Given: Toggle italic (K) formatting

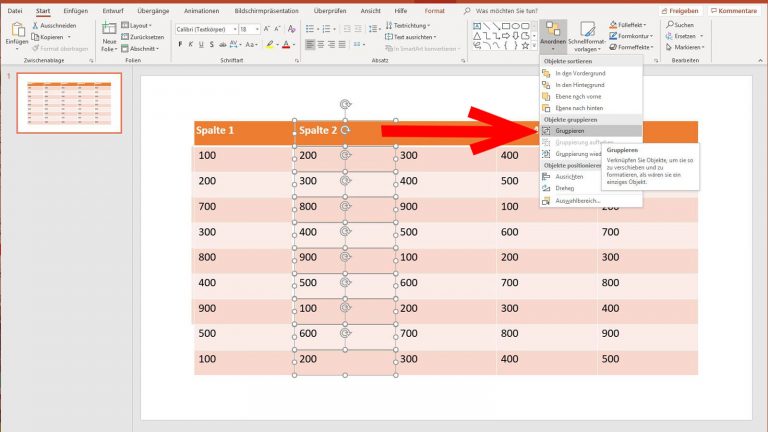Looking at the screenshot, I should tap(191, 45).
